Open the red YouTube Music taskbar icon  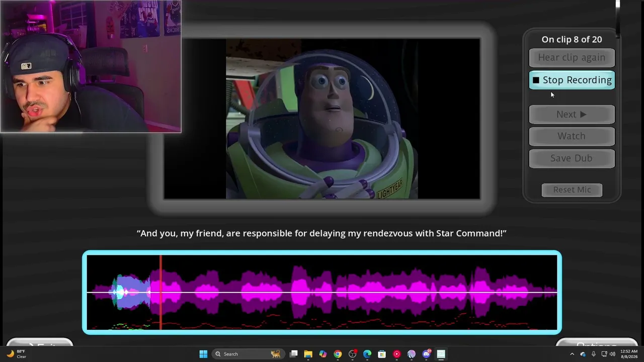click(x=396, y=354)
